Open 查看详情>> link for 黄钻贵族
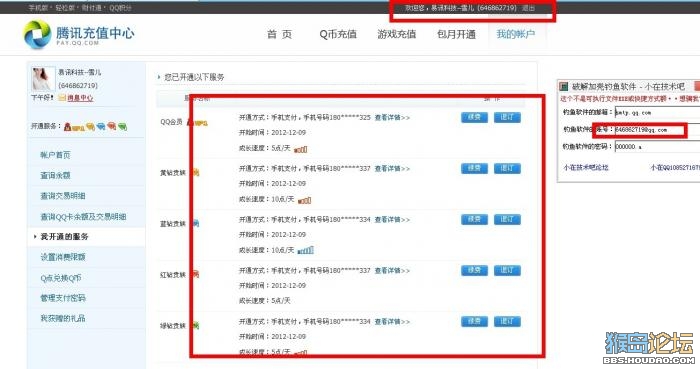This screenshot has width=700, height=369. [x=392, y=169]
